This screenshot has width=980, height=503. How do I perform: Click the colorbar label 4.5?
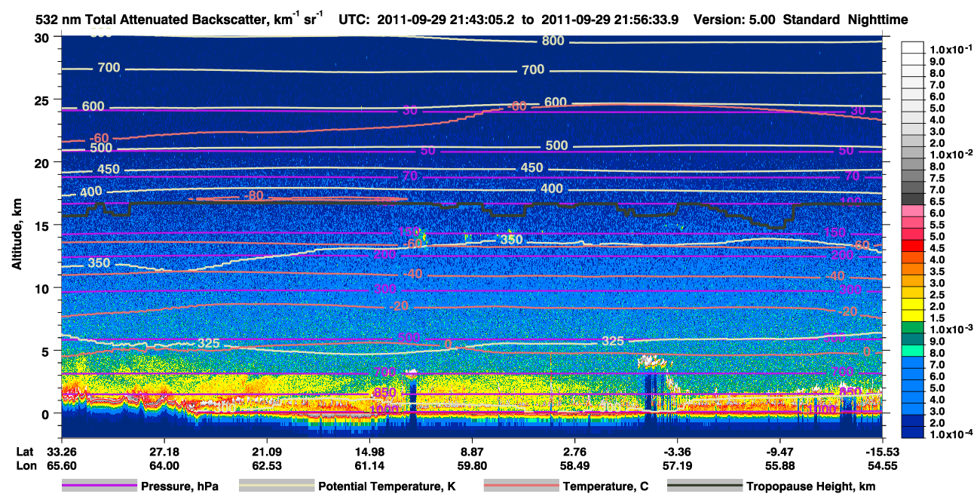pos(936,248)
